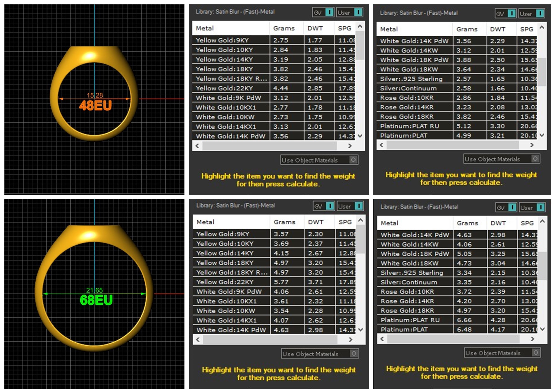Viewport: 555px width, 392px height.
Task: Click scroll-down arrow beside Platinum:PLAT 4.99 row
Action: pyautogui.click(x=542, y=135)
